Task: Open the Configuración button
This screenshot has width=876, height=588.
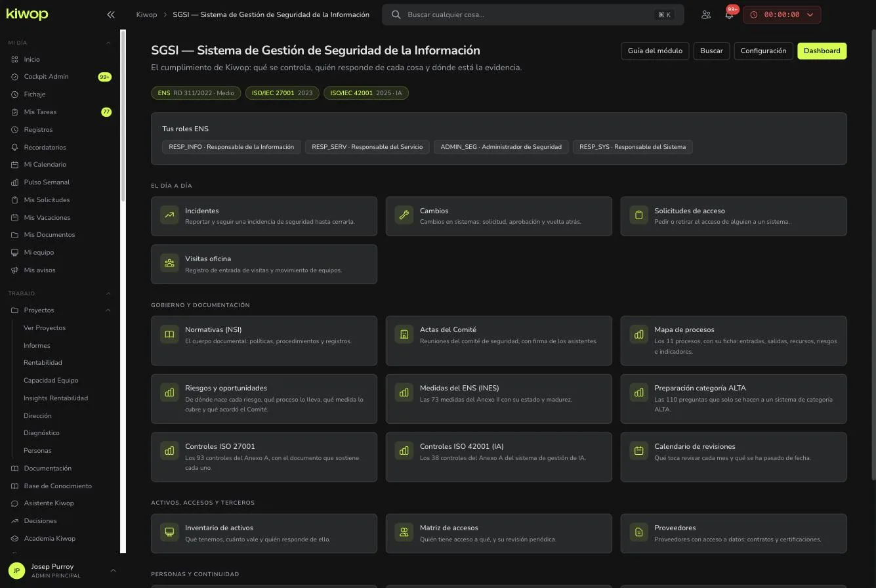Action: pyautogui.click(x=763, y=51)
